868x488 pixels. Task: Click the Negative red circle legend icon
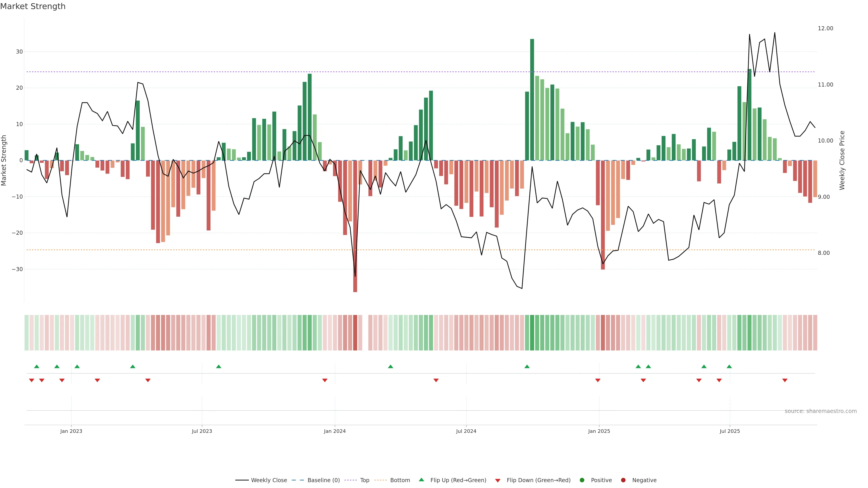(x=623, y=480)
